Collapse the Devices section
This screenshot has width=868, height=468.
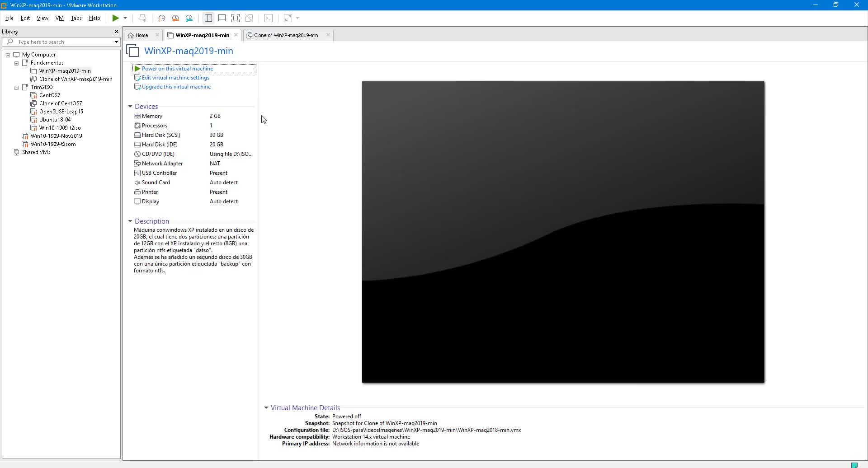pos(130,107)
